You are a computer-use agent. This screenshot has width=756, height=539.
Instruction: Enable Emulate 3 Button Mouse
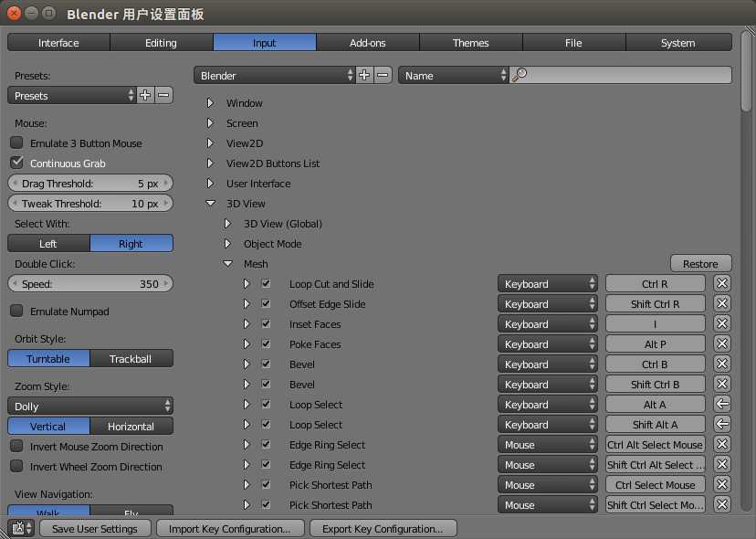coord(16,143)
